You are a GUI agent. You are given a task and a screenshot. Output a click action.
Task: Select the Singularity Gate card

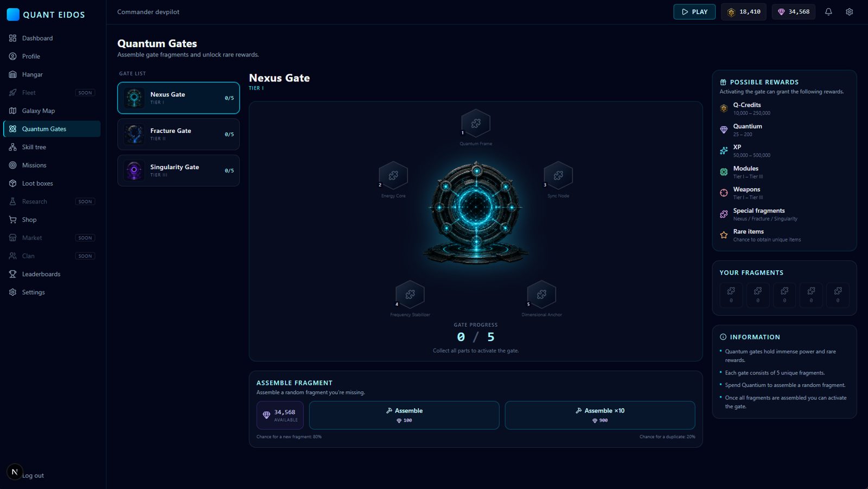point(178,171)
